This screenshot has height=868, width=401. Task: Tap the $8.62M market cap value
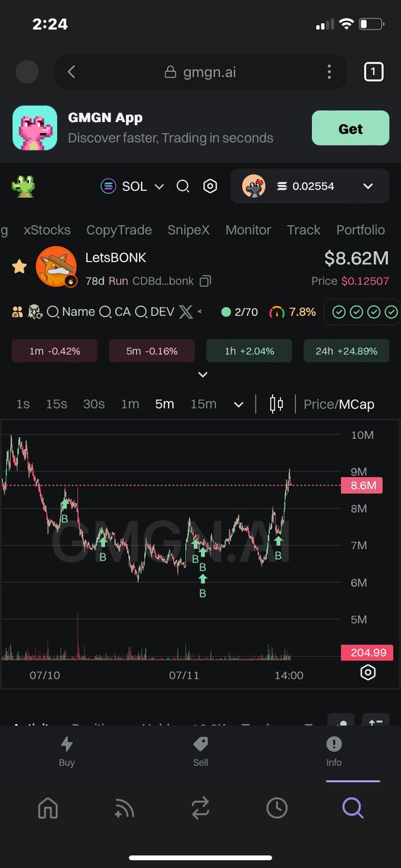coord(356,258)
